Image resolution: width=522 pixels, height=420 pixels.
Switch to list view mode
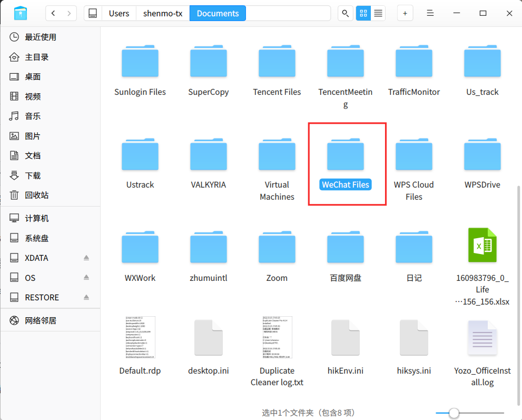coord(378,13)
